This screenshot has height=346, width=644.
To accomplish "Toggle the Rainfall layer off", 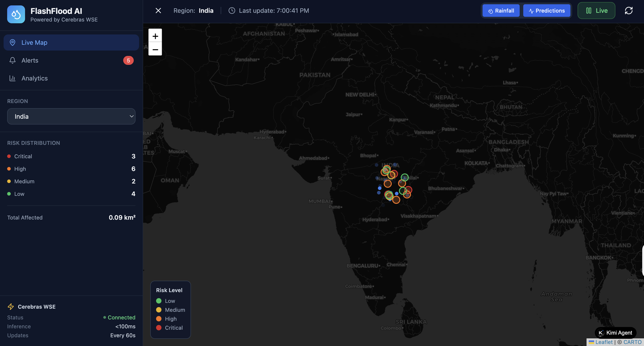I will click(501, 11).
